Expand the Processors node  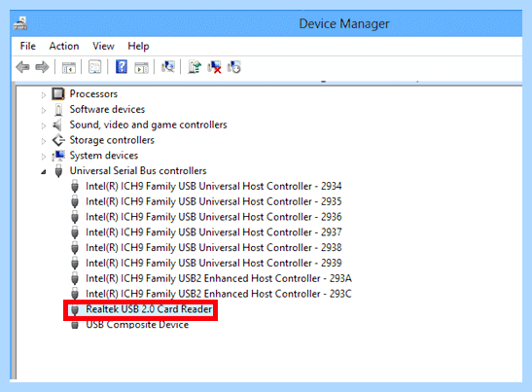(44, 94)
